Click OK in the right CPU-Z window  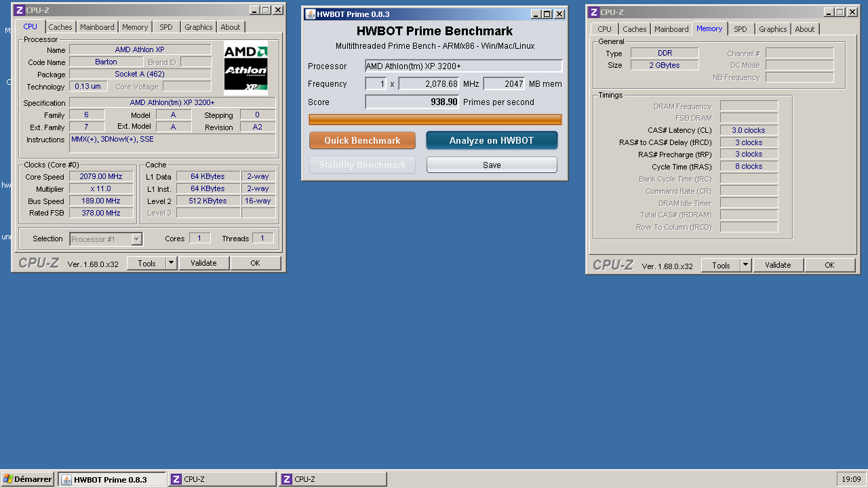(x=829, y=265)
